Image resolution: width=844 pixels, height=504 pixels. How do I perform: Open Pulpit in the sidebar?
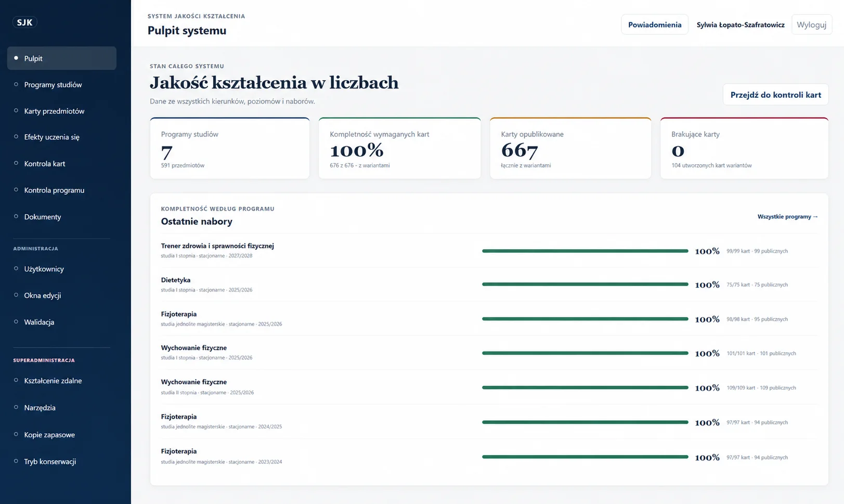pos(61,58)
